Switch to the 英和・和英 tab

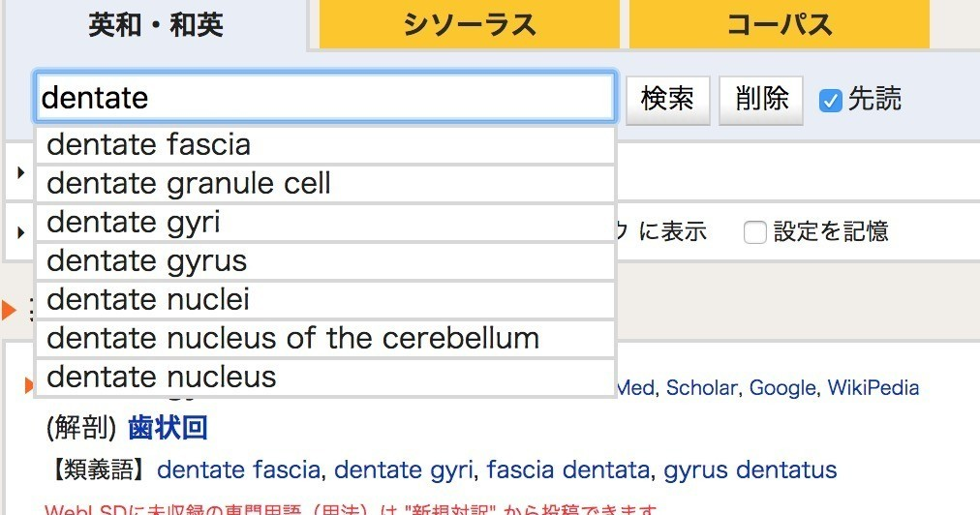156,25
